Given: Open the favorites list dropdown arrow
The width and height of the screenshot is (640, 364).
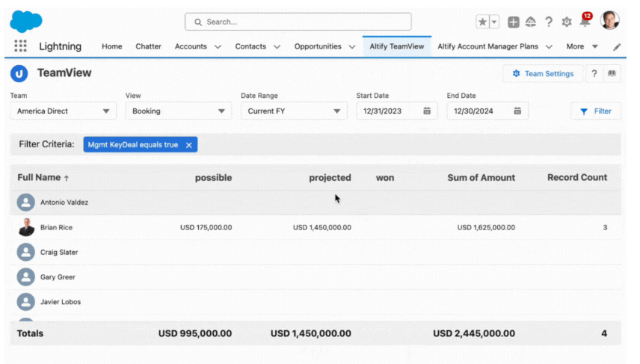Looking at the screenshot, I should [x=494, y=22].
